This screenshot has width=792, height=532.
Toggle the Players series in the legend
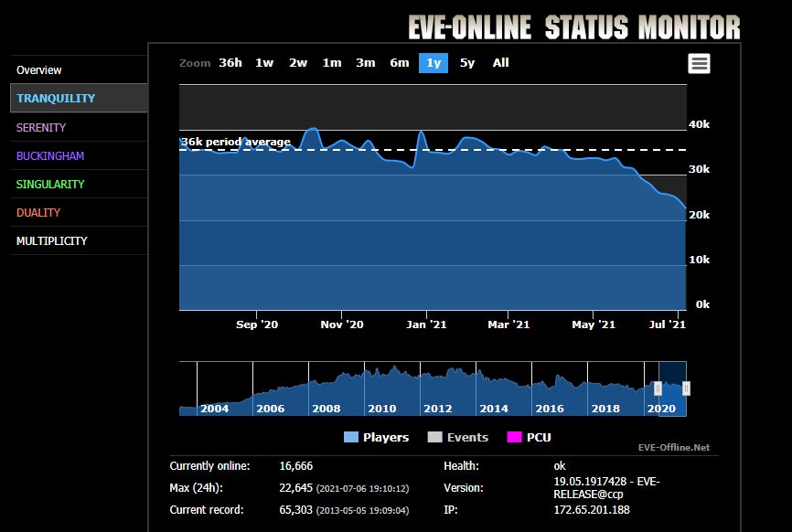click(x=375, y=437)
